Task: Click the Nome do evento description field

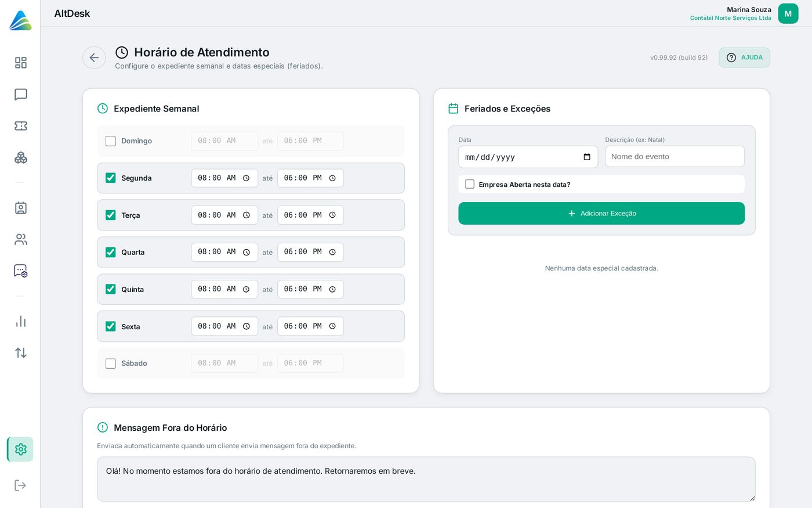Action: [675, 157]
